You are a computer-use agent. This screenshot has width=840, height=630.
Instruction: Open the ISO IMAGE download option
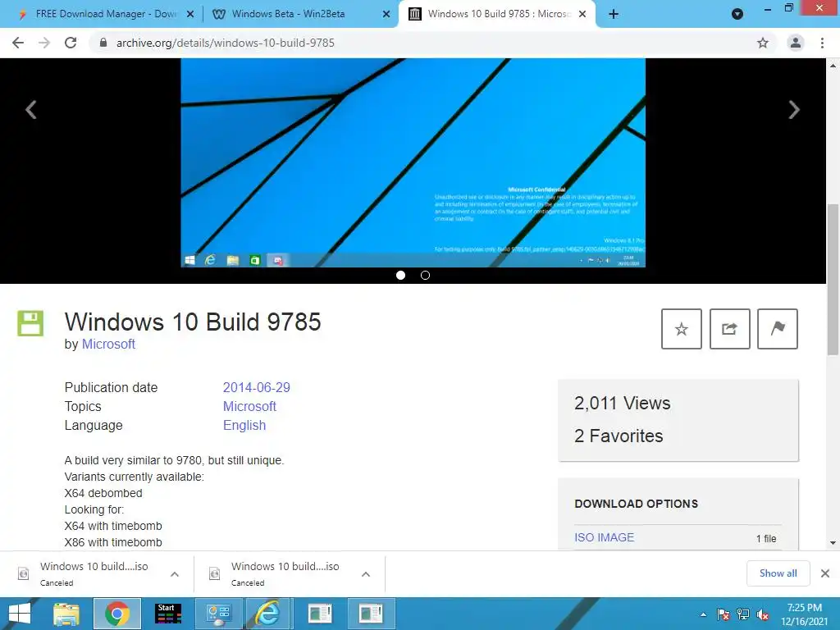tap(605, 537)
